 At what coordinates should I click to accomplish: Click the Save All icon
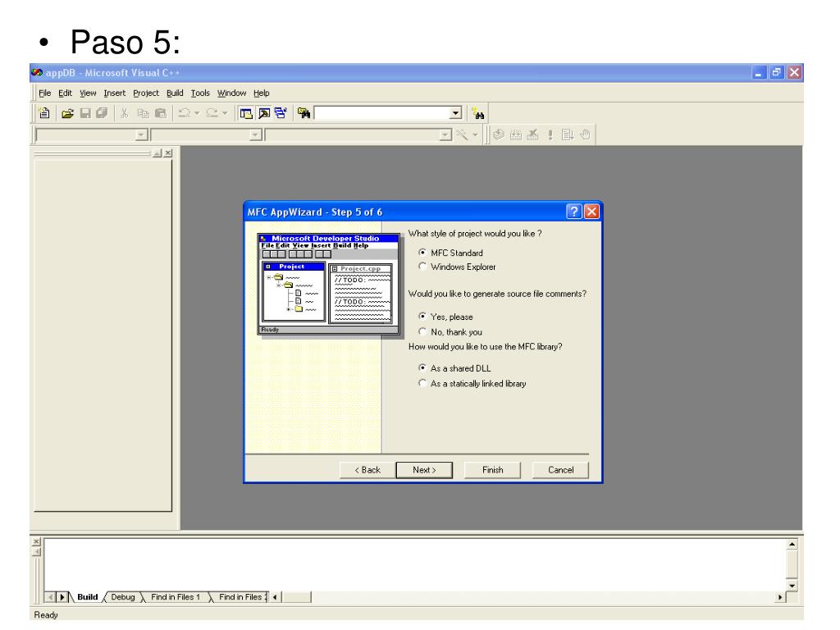(102, 113)
